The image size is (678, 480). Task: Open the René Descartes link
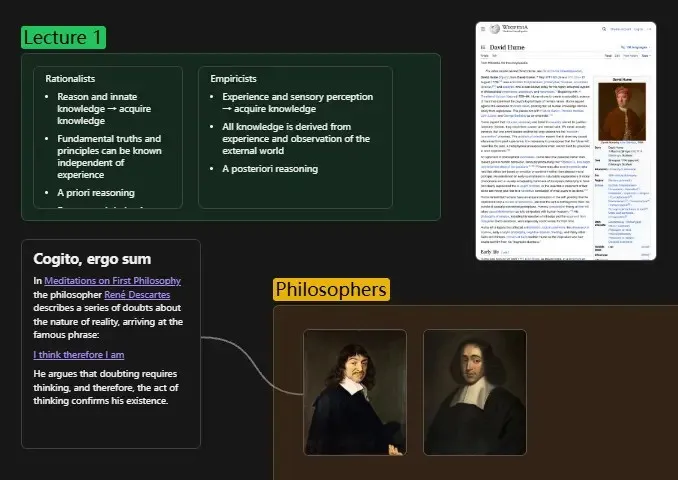point(137,294)
